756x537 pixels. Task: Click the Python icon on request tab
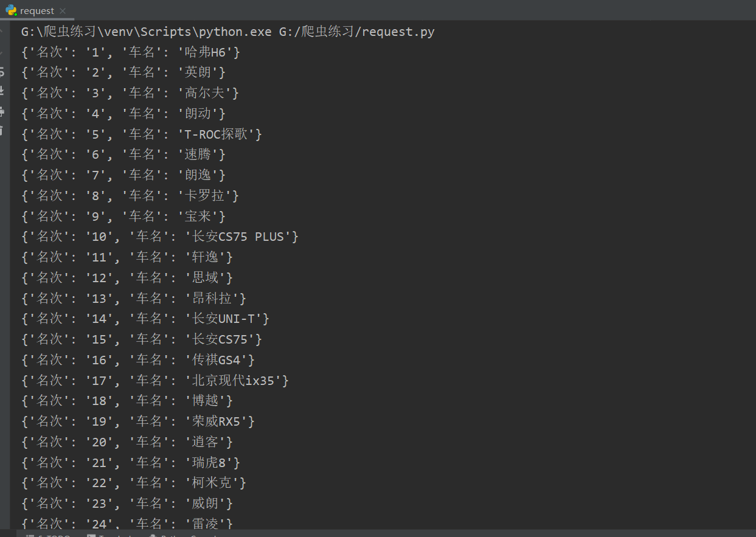coord(11,10)
